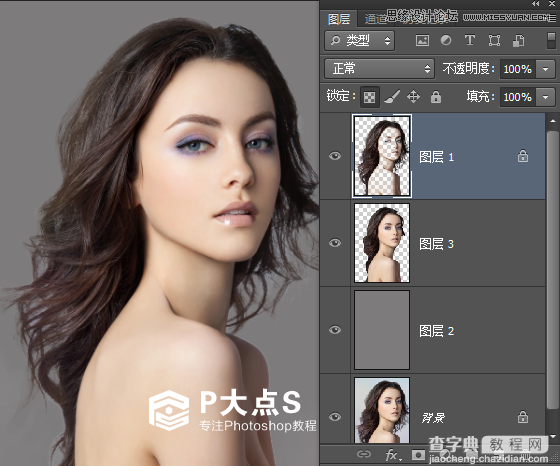Click the 不透明度 100% value field
Image resolution: width=560 pixels, height=466 pixels.
pyautogui.click(x=518, y=69)
